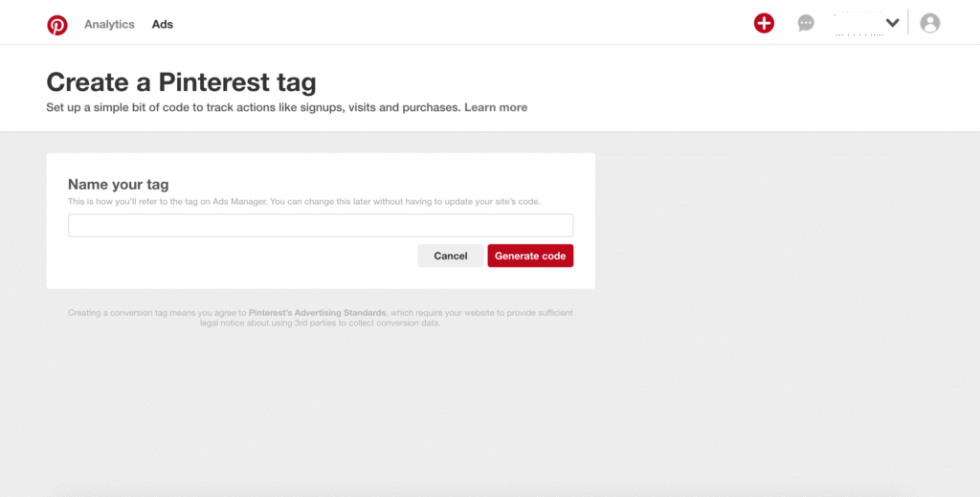Click the Pinterest logo icon
Image resolution: width=980 pixels, height=497 pixels.
click(56, 25)
